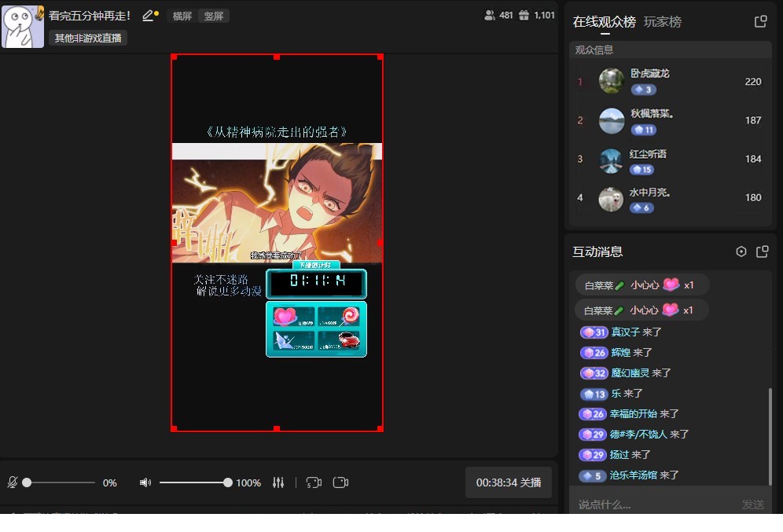Toggle the muted microphone icon
This screenshot has width=783, height=532.
(13, 482)
